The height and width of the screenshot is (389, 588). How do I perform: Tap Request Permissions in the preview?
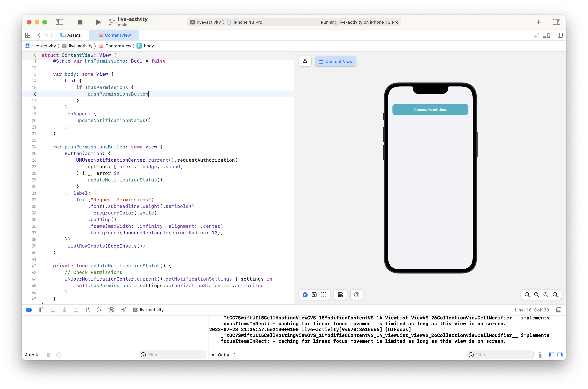(430, 110)
